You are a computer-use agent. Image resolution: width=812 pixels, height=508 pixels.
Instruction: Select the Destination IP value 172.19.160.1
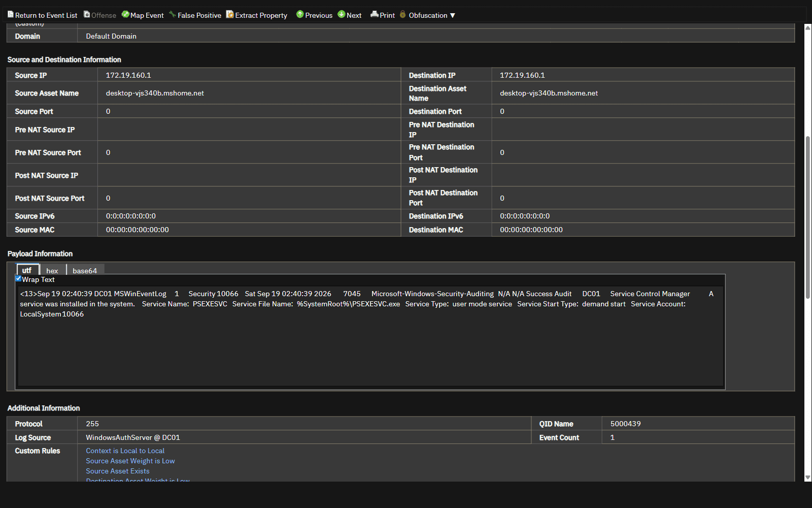point(522,75)
